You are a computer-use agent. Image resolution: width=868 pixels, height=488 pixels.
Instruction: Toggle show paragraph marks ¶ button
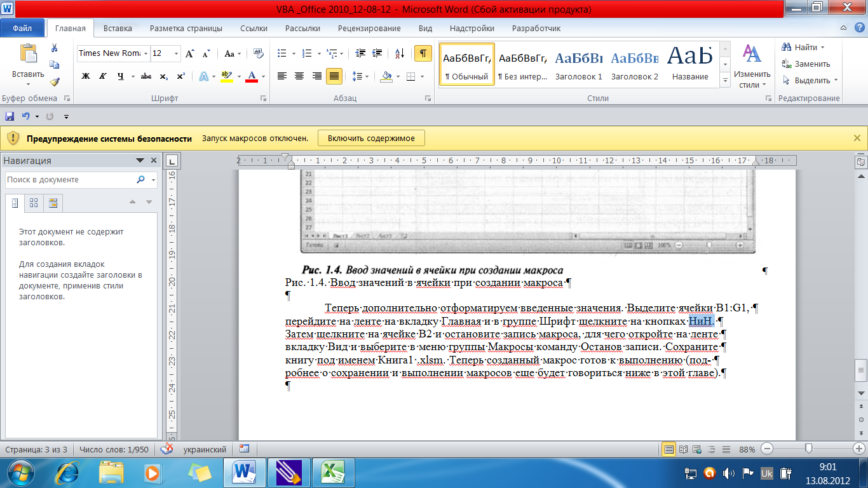pos(424,53)
